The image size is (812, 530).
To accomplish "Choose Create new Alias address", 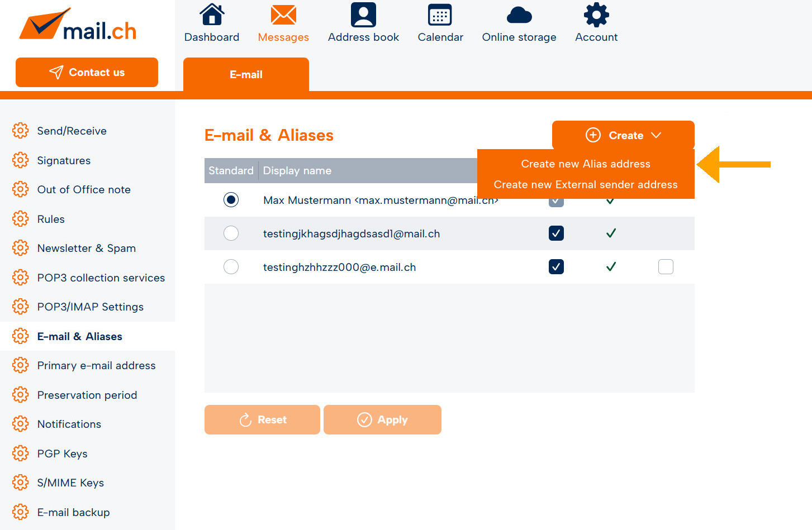I will (x=585, y=164).
